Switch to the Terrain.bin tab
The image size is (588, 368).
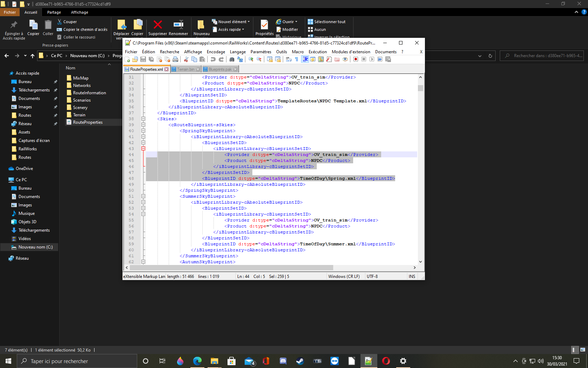(185, 69)
